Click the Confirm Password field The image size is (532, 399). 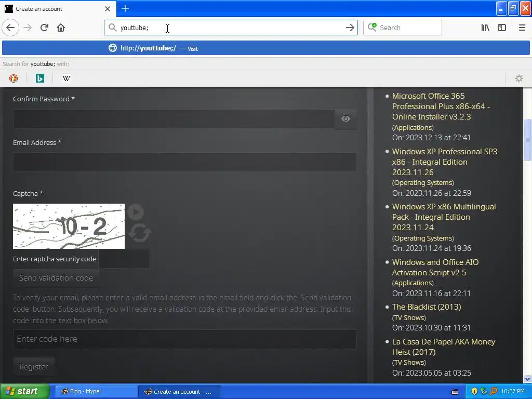[174, 119]
